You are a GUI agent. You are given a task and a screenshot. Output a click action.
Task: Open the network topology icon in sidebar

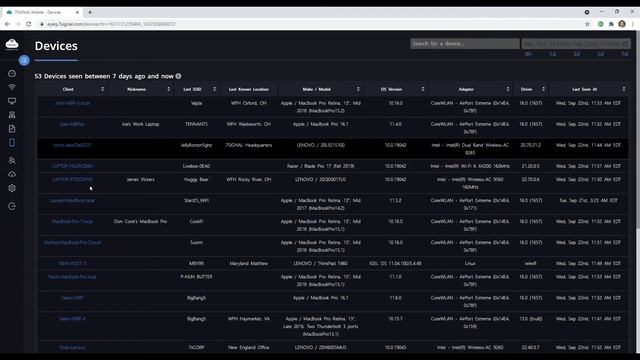12,115
